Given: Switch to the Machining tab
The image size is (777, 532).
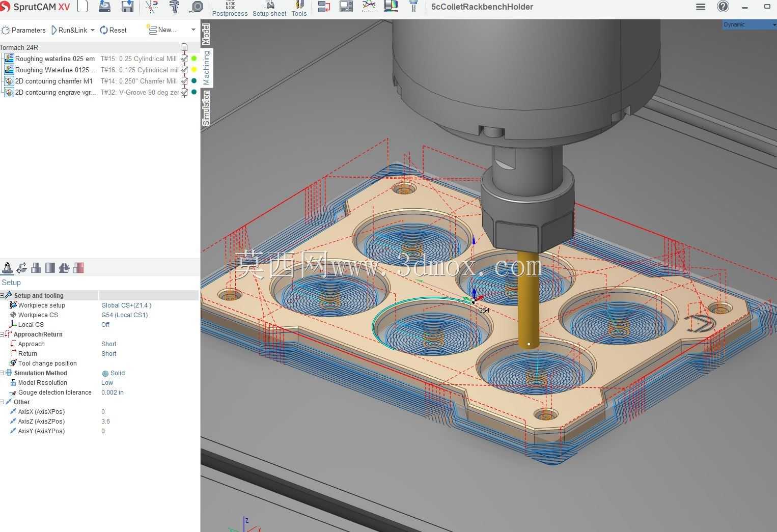Looking at the screenshot, I should click(206, 68).
